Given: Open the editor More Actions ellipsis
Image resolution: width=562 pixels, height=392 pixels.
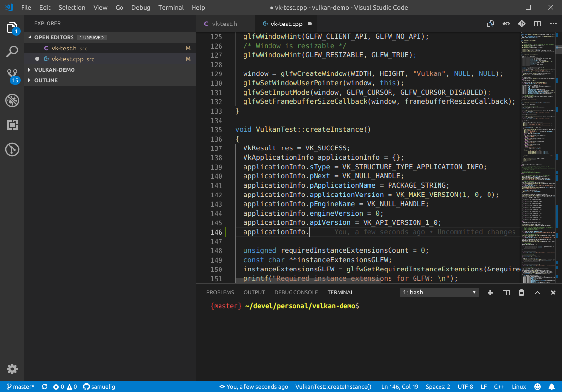Looking at the screenshot, I should pos(553,24).
